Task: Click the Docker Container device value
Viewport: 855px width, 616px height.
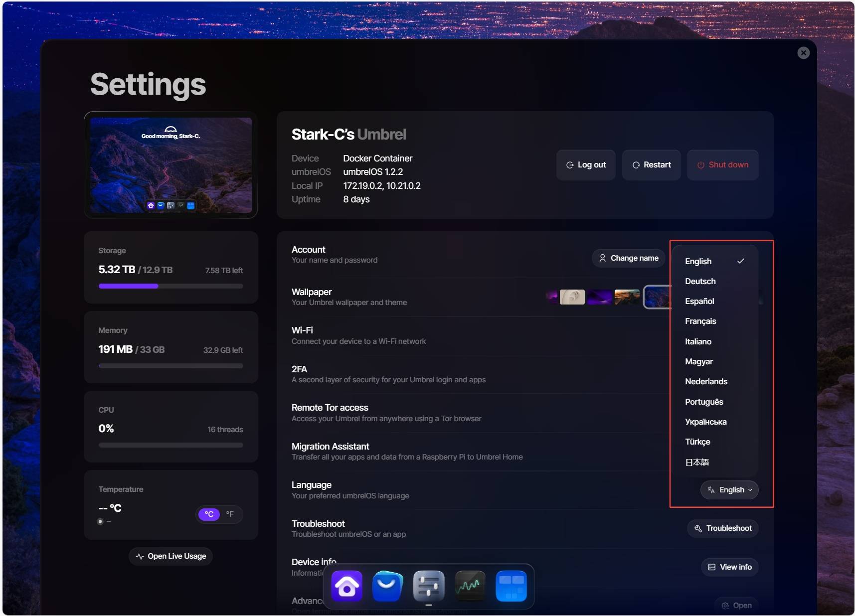Action: coord(377,158)
